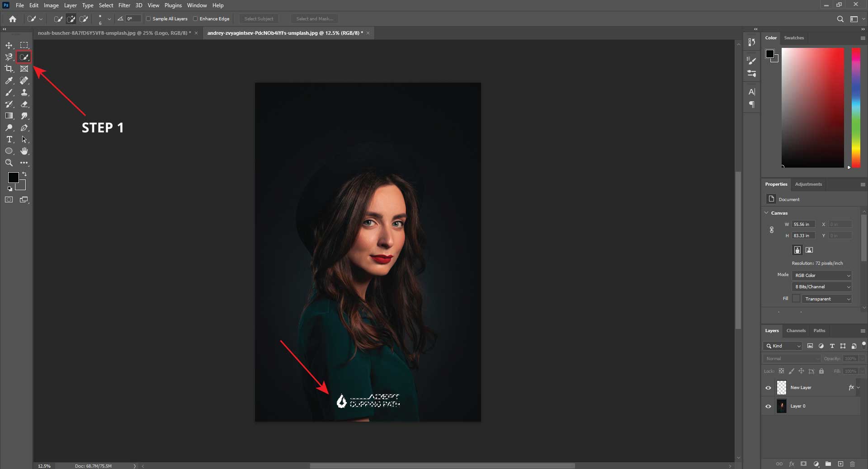868x469 pixels.
Task: Hide Layer 0 visibility eye
Action: [768, 406]
